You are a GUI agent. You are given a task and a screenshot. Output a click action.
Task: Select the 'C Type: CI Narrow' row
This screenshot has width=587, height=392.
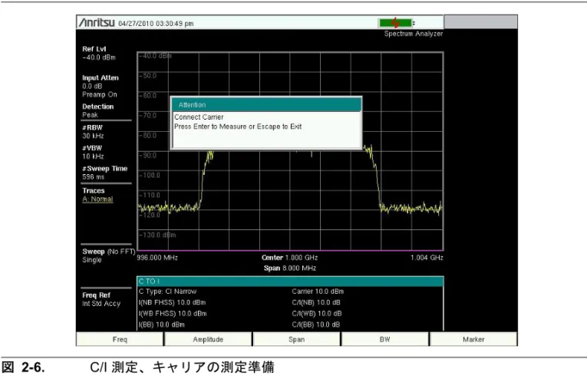(167, 292)
